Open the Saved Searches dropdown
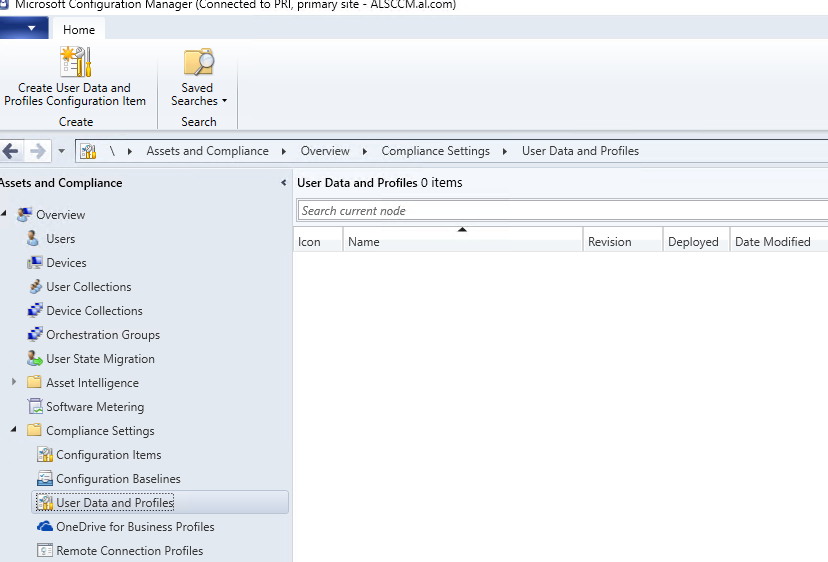 (x=224, y=101)
